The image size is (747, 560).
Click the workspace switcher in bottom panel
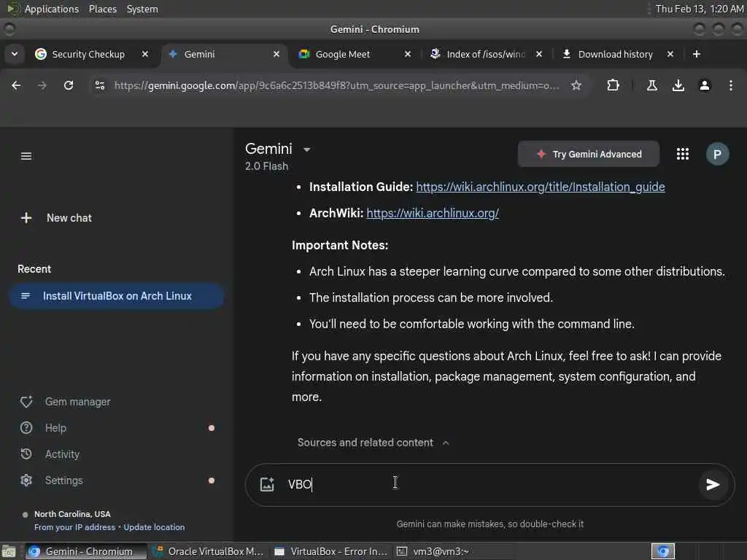tap(662, 551)
